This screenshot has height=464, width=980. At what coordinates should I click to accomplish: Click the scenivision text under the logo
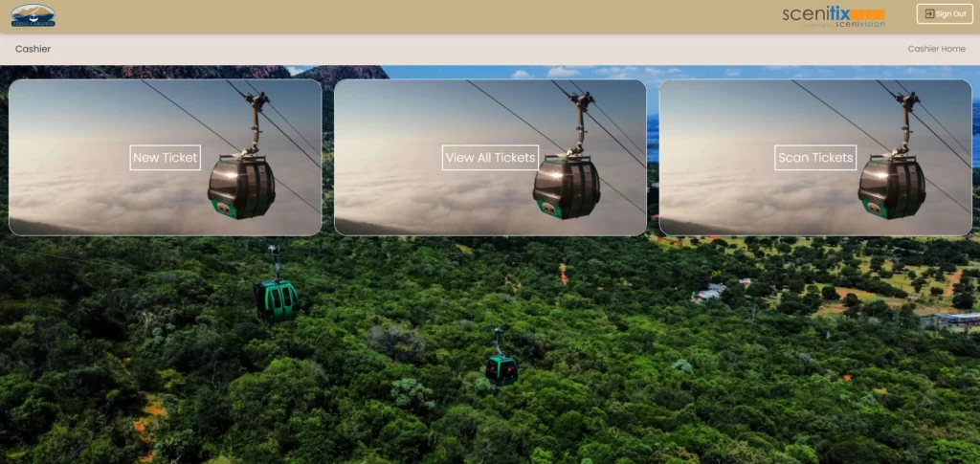(x=859, y=25)
